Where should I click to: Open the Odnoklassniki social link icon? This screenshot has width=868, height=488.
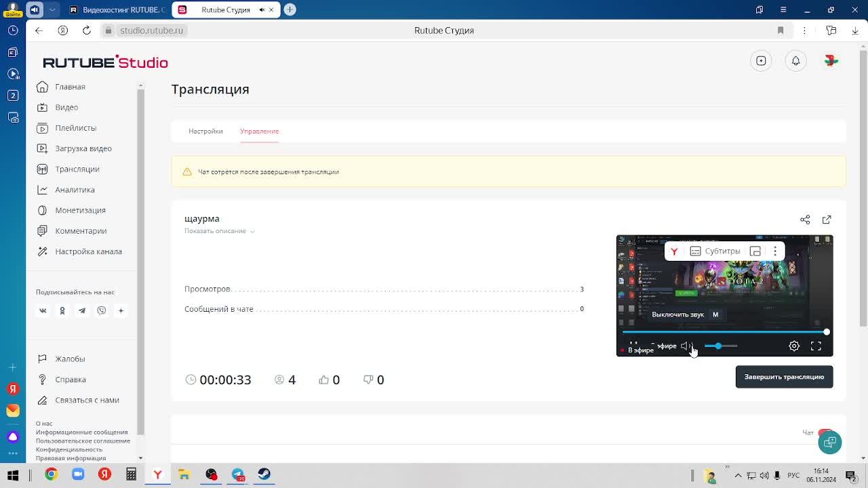click(62, 310)
